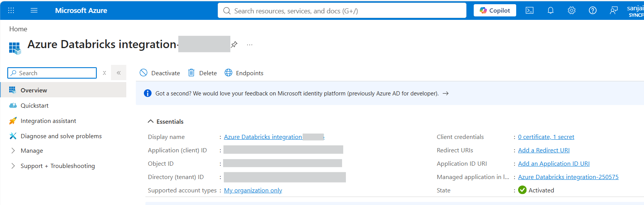Open account menu for sanjai
Screen dimensions: 644x205
tap(635, 11)
